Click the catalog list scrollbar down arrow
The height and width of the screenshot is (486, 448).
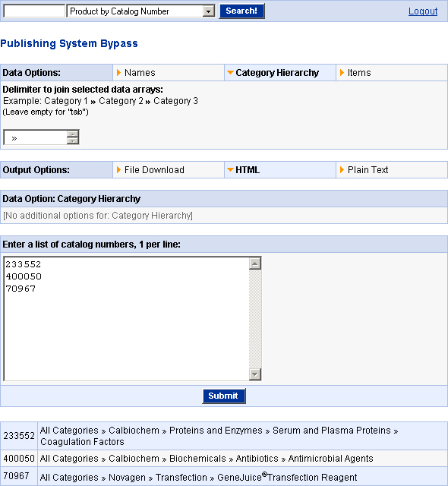click(x=255, y=374)
